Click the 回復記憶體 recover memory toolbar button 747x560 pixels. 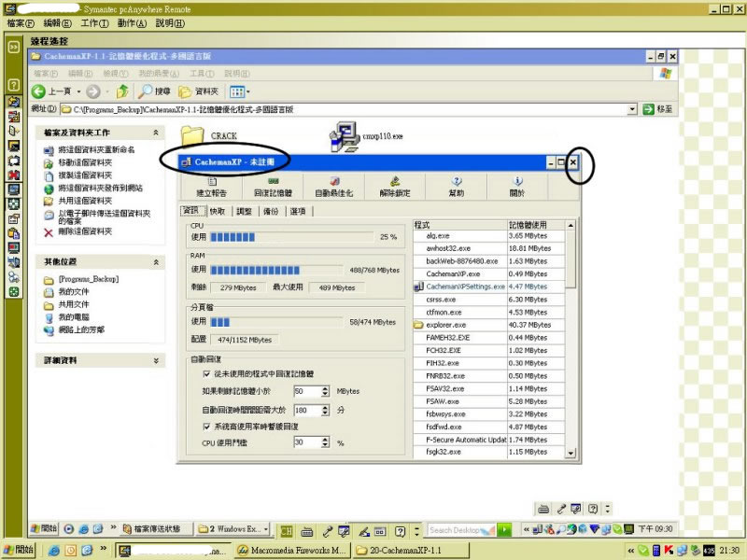point(273,187)
